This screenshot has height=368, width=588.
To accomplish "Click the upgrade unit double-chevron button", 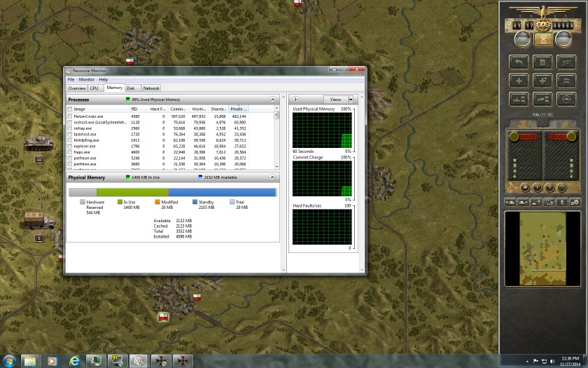I will coord(566,81).
